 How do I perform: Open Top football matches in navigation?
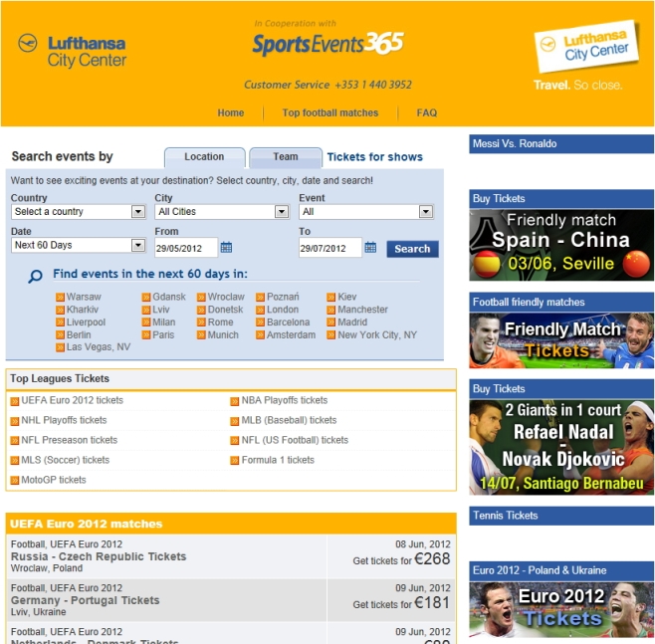tap(330, 112)
